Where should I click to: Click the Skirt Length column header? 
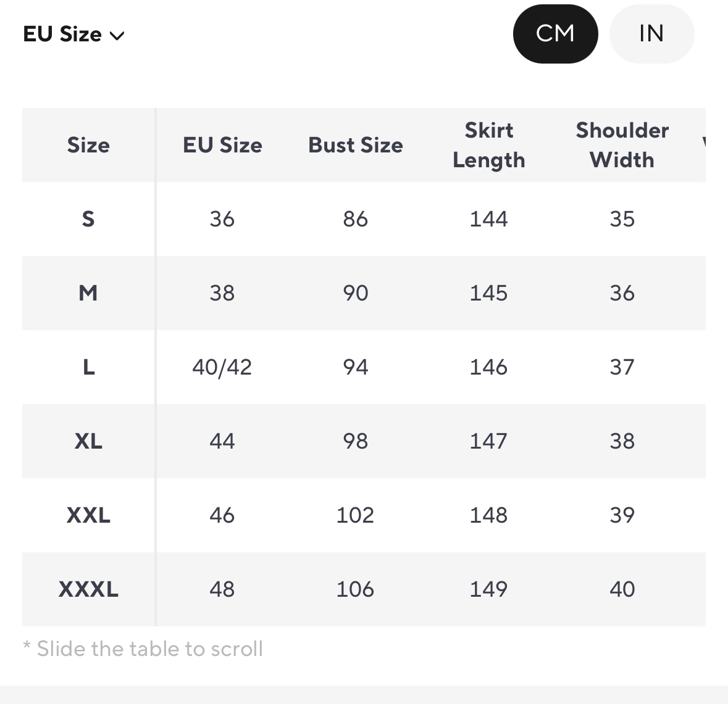pos(488,145)
